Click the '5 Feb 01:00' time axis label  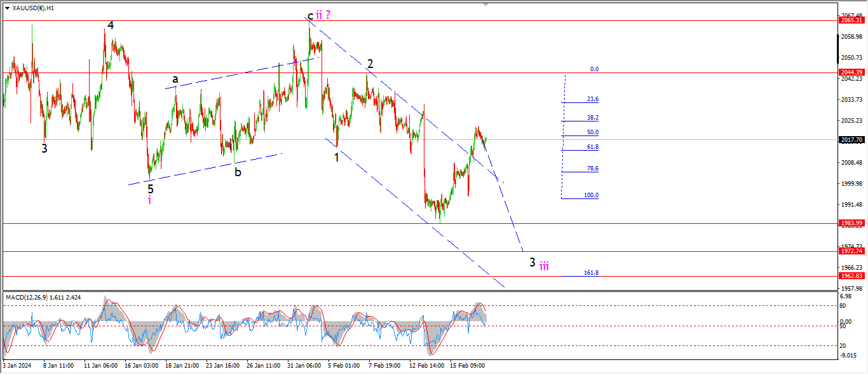coord(343,366)
